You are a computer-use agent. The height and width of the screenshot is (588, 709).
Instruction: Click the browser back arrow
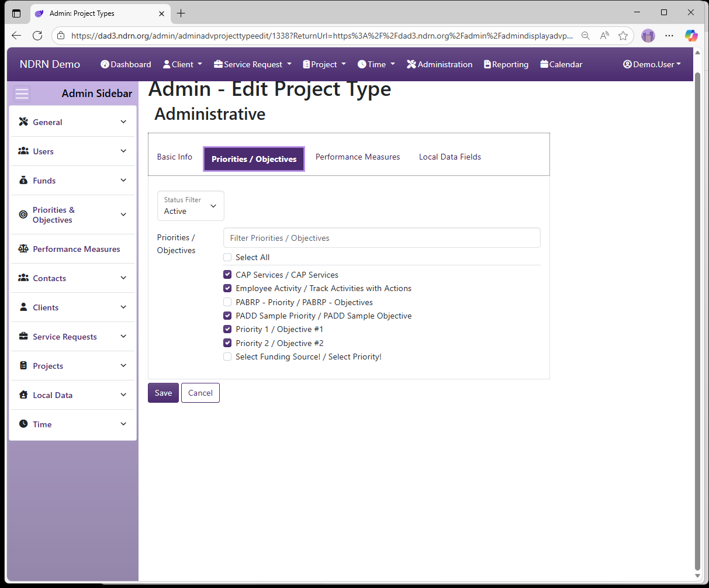tap(16, 36)
